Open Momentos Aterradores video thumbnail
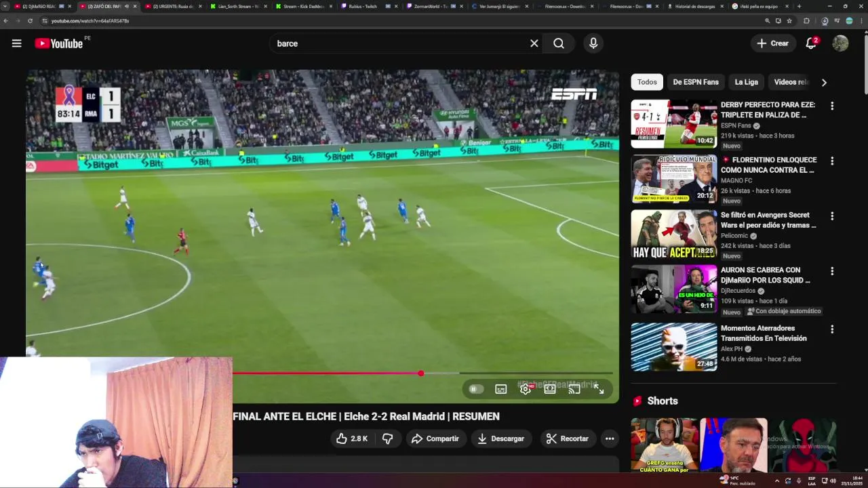The width and height of the screenshot is (868, 488). point(674,347)
